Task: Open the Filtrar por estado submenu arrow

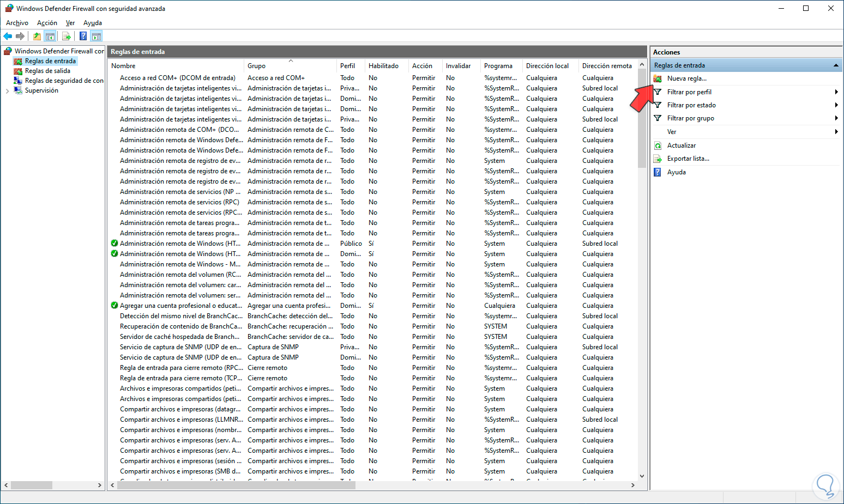Action: pos(836,105)
